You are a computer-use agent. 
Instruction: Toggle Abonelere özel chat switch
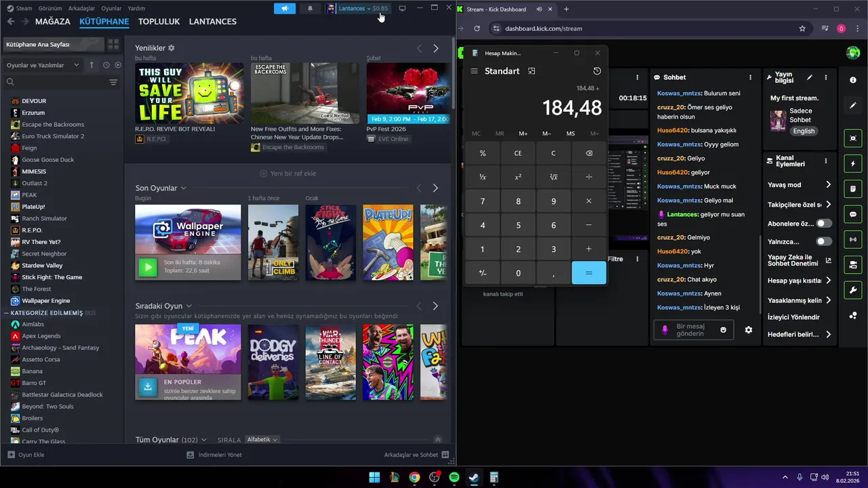click(824, 224)
